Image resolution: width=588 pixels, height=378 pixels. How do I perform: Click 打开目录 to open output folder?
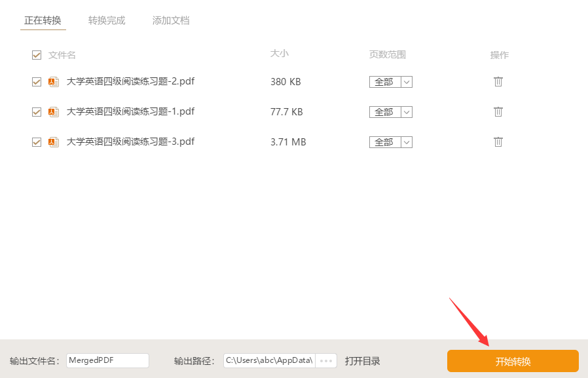(x=363, y=361)
